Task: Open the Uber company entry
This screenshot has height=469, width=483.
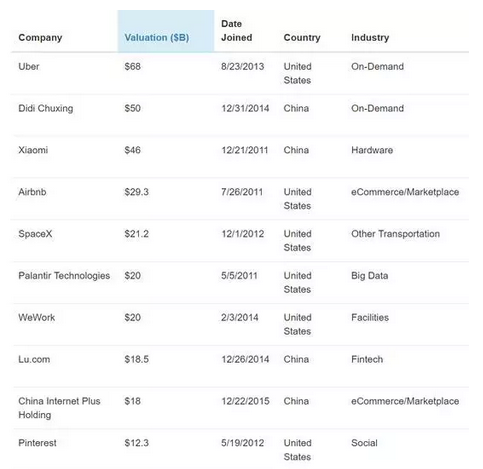Action: click(x=29, y=66)
